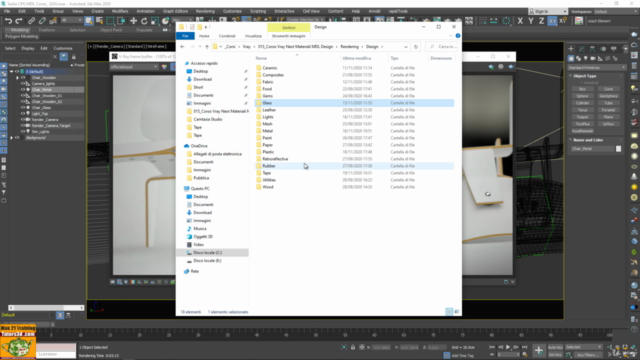Click the Select and Link tool
Viewport: 640px width, 360px height.
tap(31, 21)
